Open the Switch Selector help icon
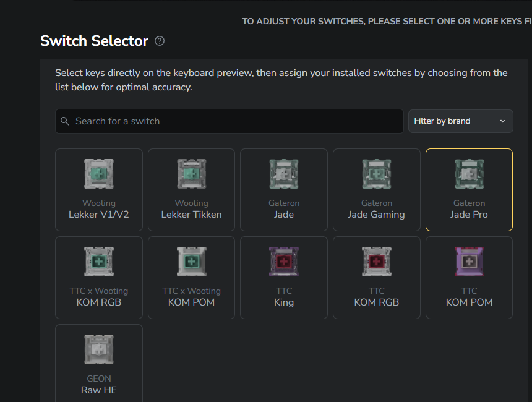 click(x=160, y=41)
